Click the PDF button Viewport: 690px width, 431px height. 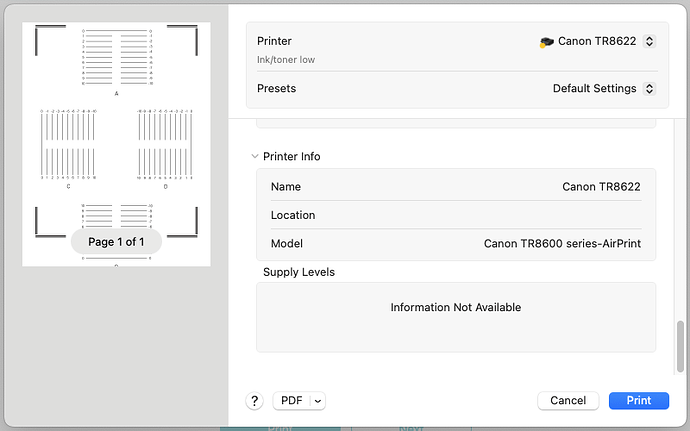point(291,401)
